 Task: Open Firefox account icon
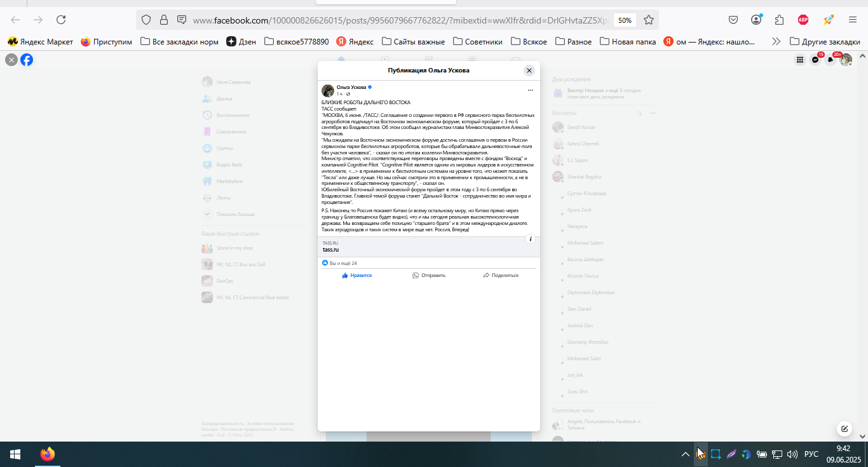tap(756, 20)
